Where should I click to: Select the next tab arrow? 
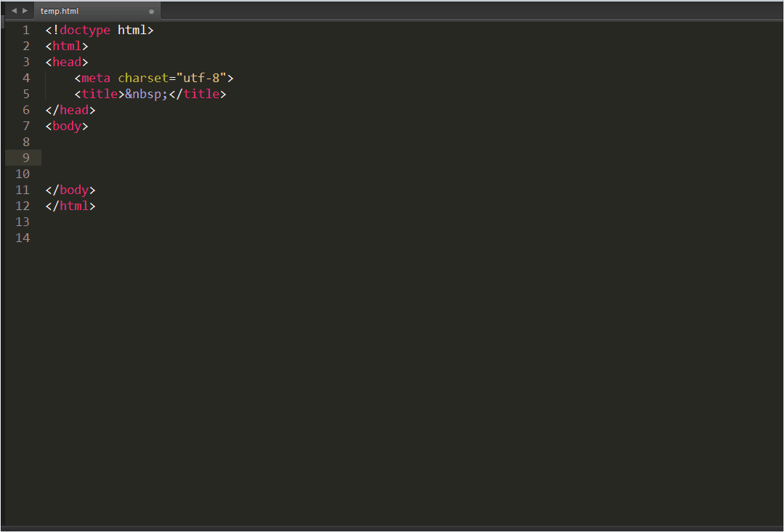(x=25, y=10)
